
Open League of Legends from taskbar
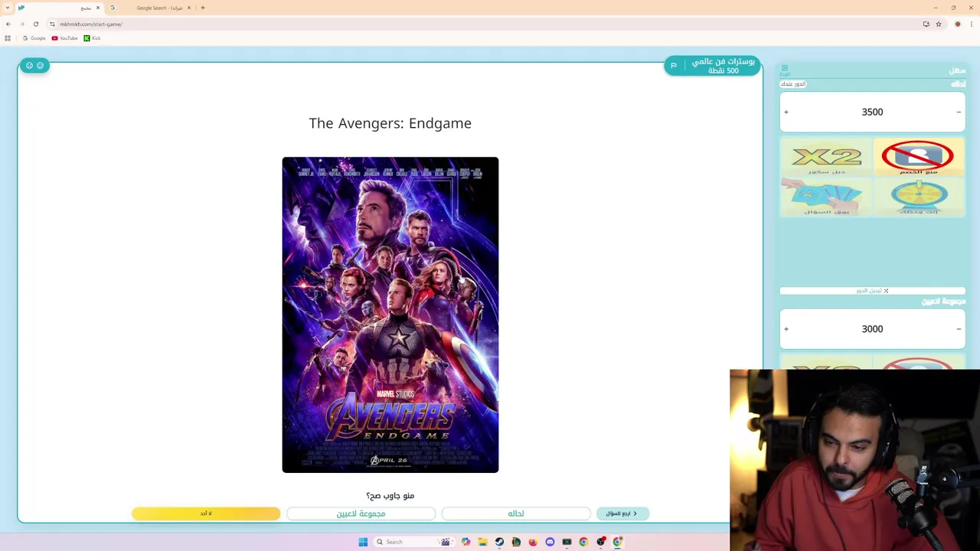coord(516,542)
